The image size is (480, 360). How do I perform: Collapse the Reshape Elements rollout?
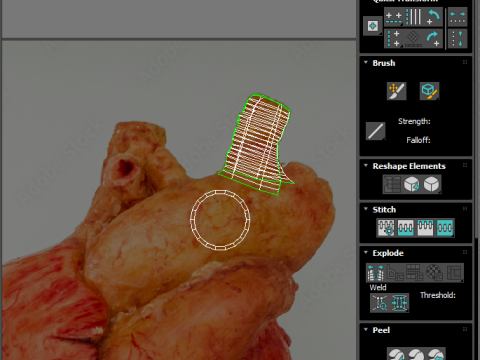[366, 166]
